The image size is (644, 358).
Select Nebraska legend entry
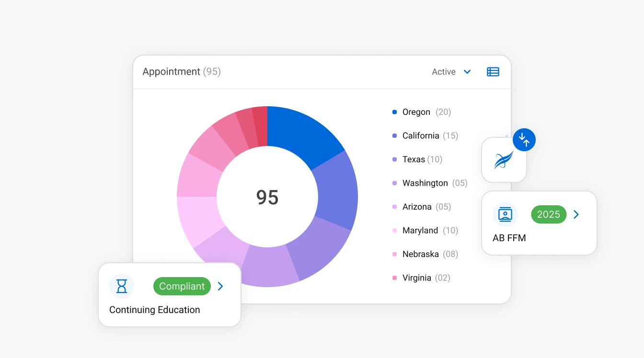pos(421,254)
